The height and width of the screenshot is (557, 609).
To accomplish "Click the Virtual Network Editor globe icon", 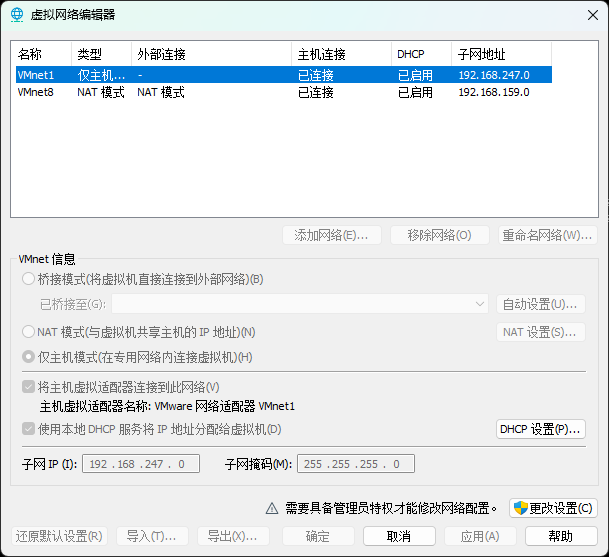I will (x=16, y=14).
